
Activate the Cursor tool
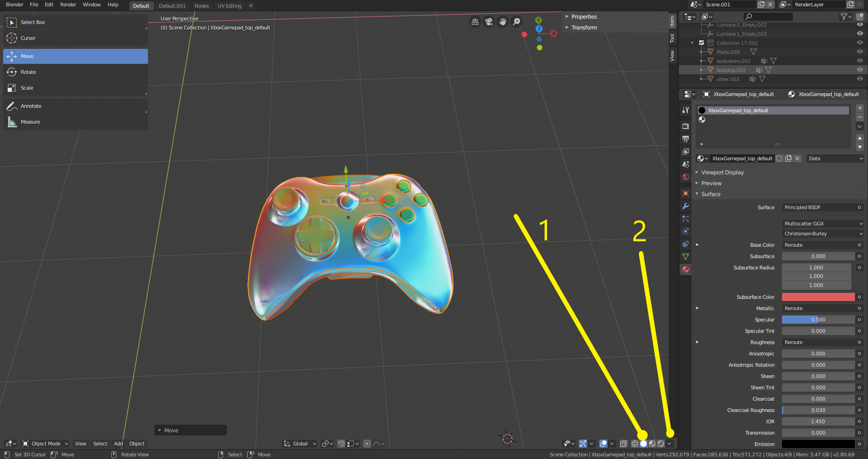[x=76, y=38]
